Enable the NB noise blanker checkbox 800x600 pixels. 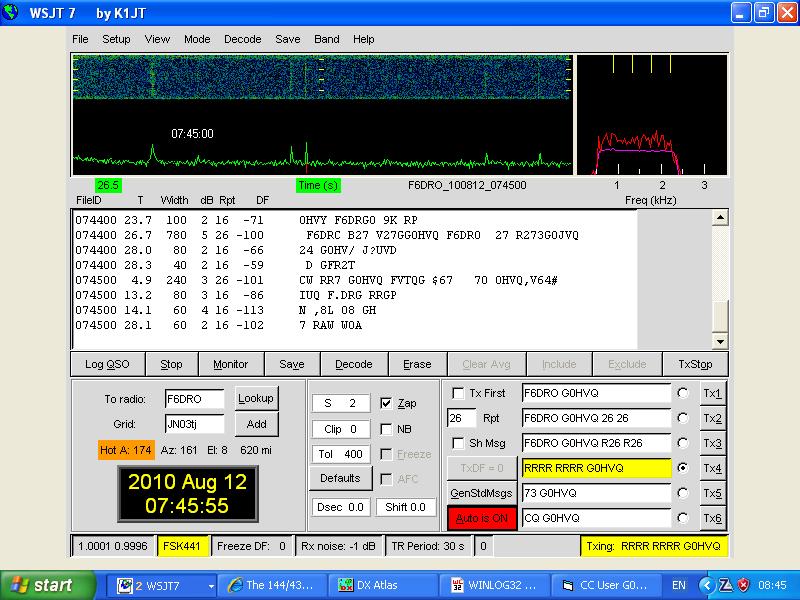coord(387,429)
